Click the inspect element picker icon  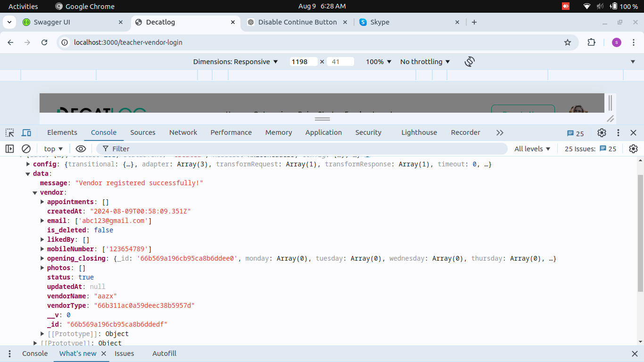(x=10, y=132)
